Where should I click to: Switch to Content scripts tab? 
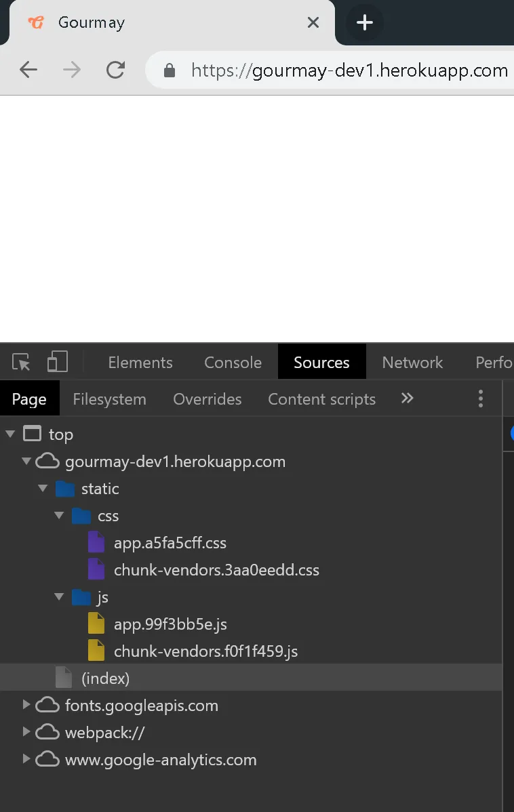322,399
